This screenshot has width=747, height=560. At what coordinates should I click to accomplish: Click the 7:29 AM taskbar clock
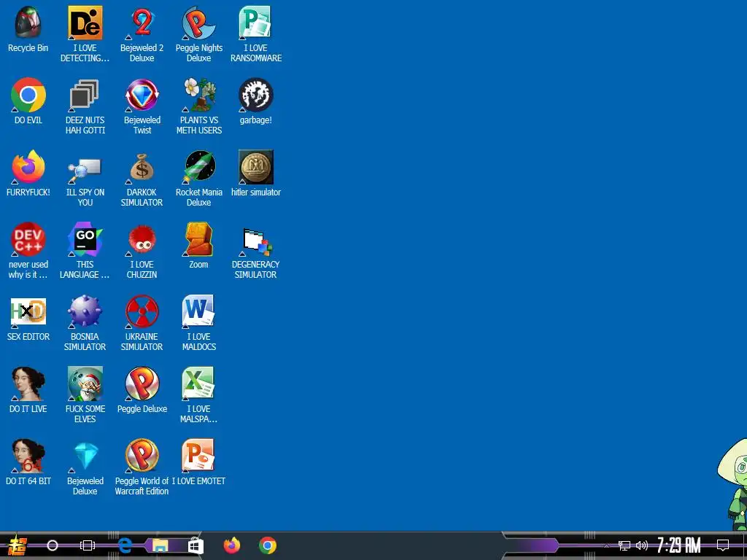click(679, 545)
